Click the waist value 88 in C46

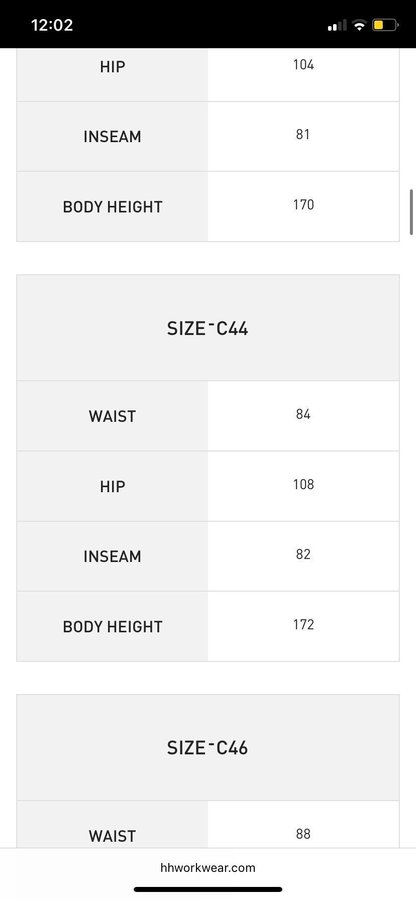pos(303,834)
